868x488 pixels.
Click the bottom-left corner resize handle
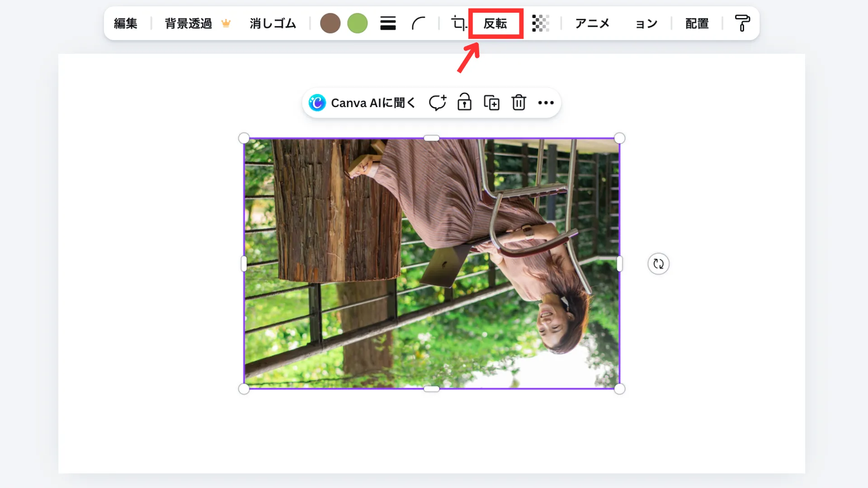click(244, 389)
